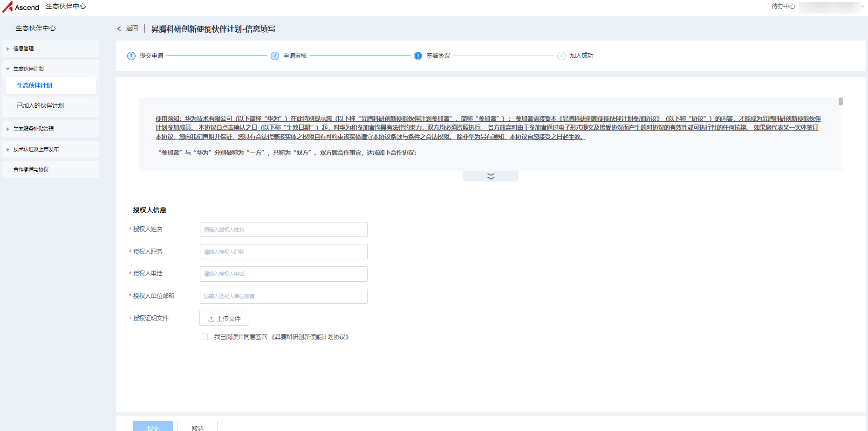Collapse the 生态伙伴计划 menu group arrow
868x431 pixels.
click(8, 69)
